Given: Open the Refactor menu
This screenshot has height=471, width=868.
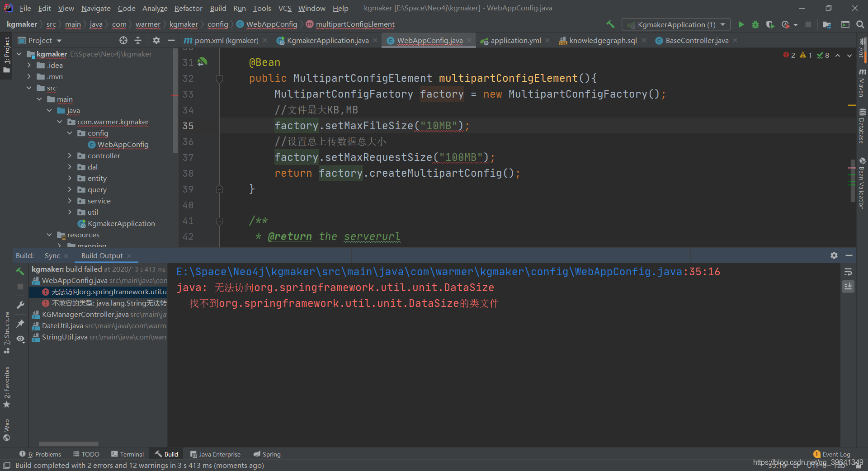Looking at the screenshot, I should pos(188,8).
